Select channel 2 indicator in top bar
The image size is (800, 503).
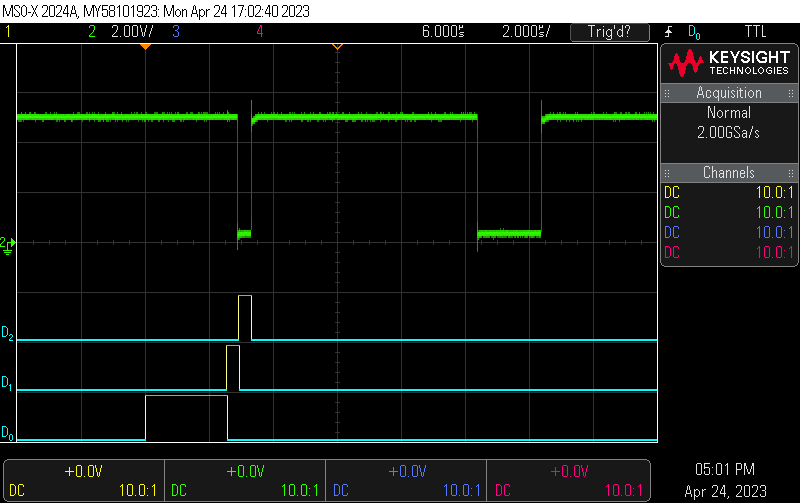coord(92,32)
